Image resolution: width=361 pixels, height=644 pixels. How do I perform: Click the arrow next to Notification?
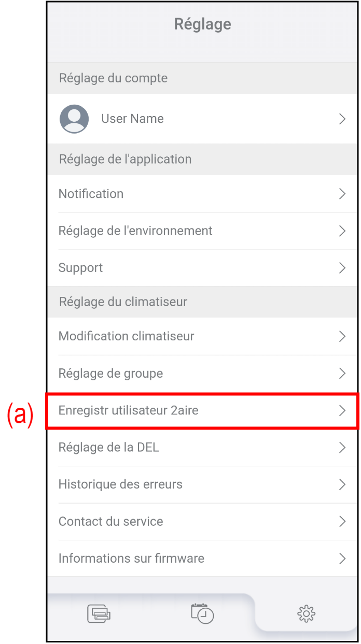tap(342, 194)
